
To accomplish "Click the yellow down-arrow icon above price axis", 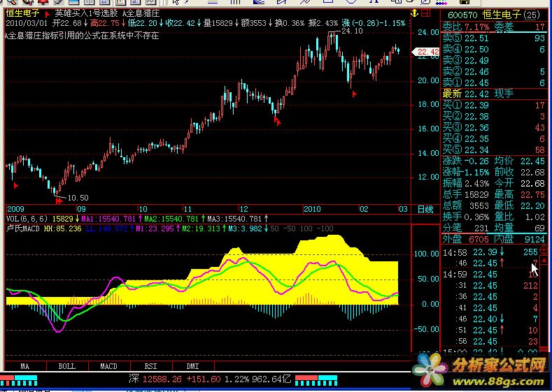I will (x=415, y=13).
